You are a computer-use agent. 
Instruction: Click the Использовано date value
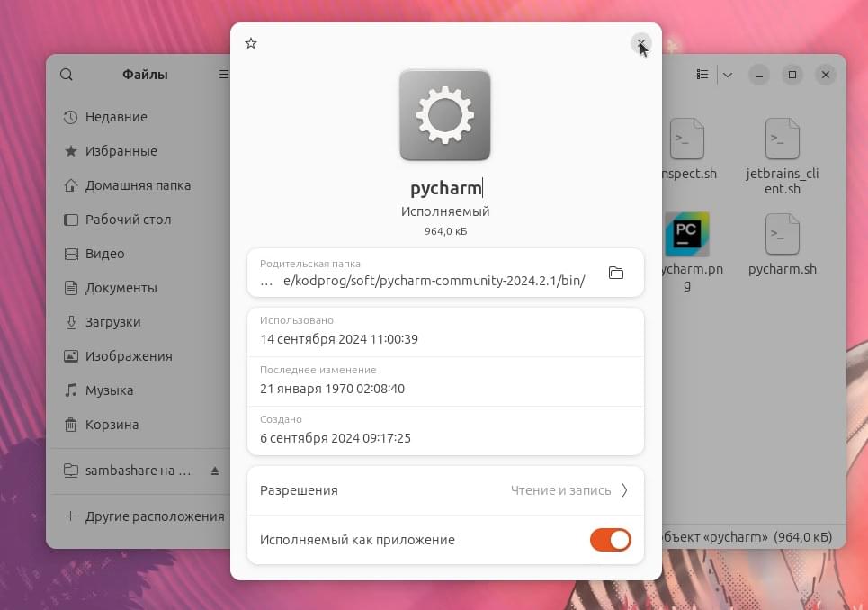[339, 339]
